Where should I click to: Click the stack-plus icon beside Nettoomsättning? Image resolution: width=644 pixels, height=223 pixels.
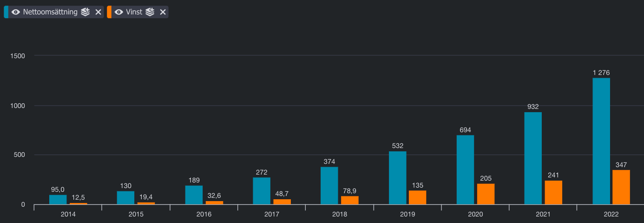(x=85, y=12)
